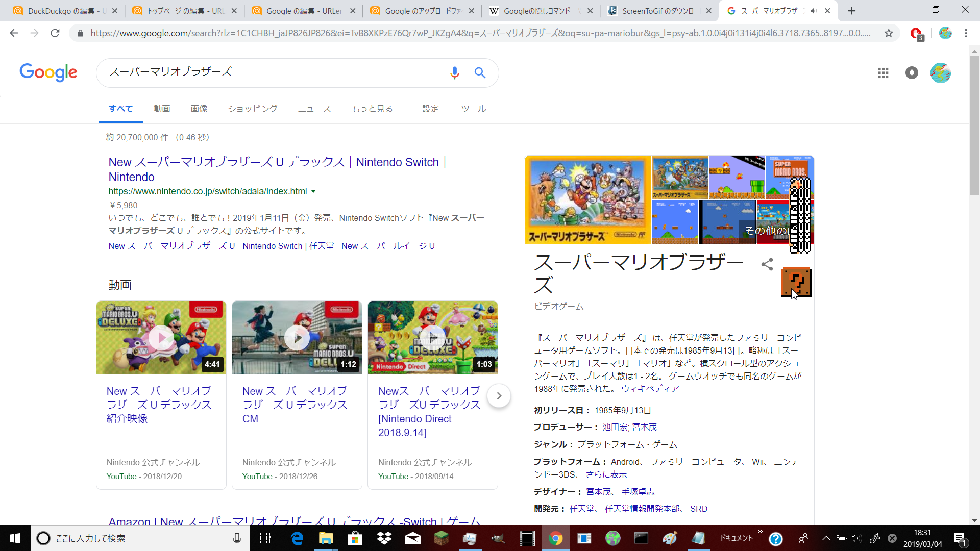Switch to 画像 results tab
The width and height of the screenshot is (980, 551).
(199, 109)
